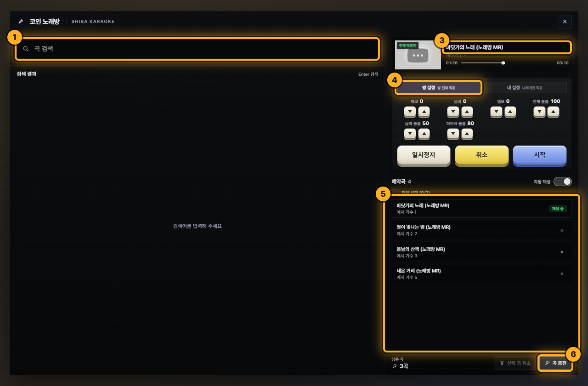Increase 음악 볼륨 with its up arrow
The width and height of the screenshot is (588, 386).
(424, 133)
